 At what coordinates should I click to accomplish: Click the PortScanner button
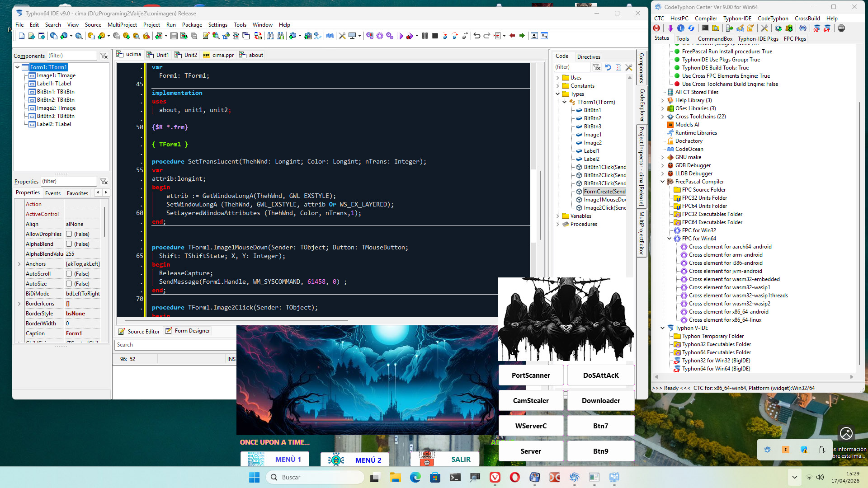531,375
